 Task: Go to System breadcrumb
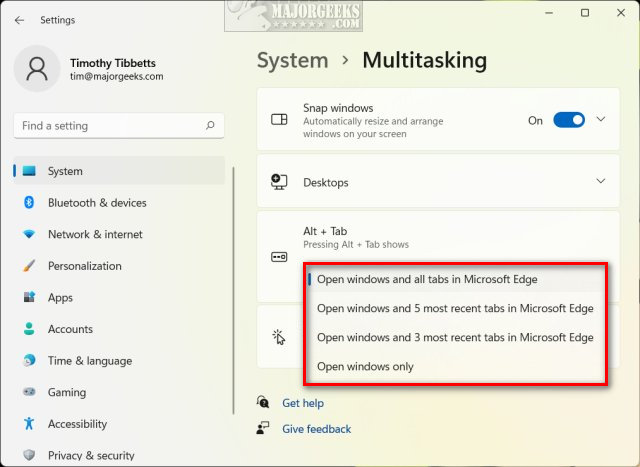[x=292, y=60]
